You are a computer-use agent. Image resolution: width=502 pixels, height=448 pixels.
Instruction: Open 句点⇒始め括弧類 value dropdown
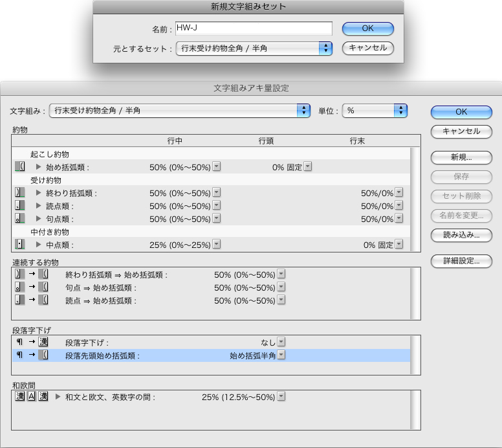coord(281,287)
